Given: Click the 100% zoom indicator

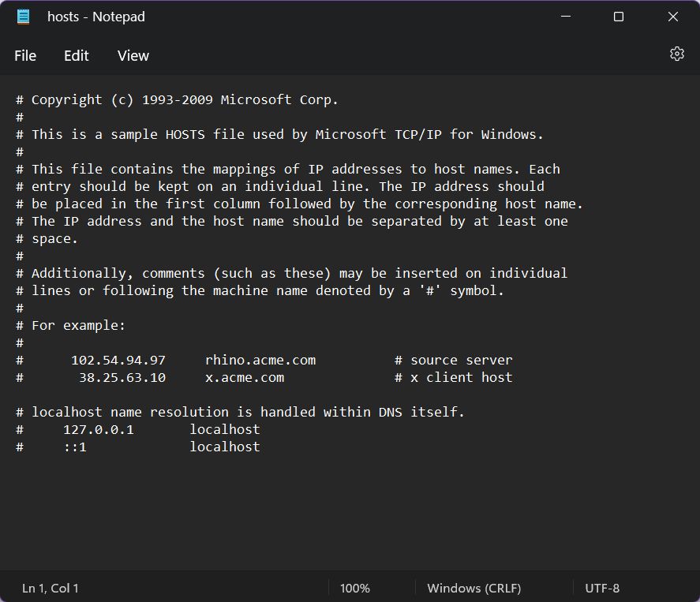Looking at the screenshot, I should [x=355, y=588].
